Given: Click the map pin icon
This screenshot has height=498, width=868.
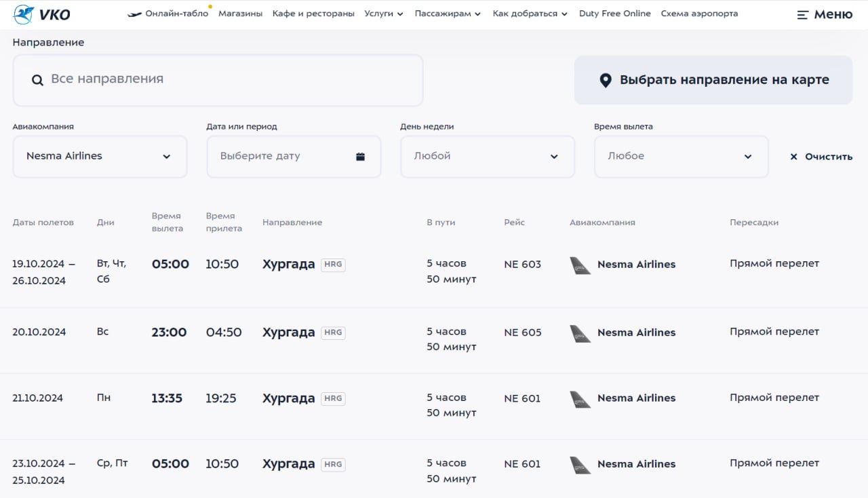Looking at the screenshot, I should (606, 80).
